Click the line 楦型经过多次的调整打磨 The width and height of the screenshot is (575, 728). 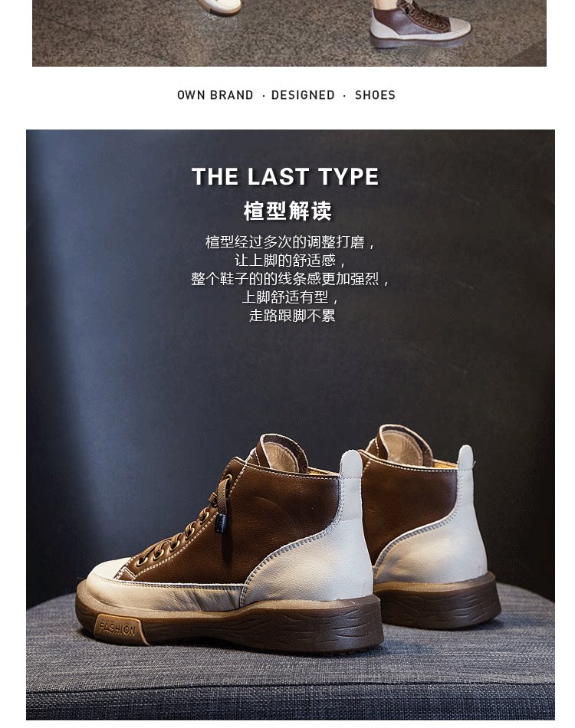tap(291, 242)
